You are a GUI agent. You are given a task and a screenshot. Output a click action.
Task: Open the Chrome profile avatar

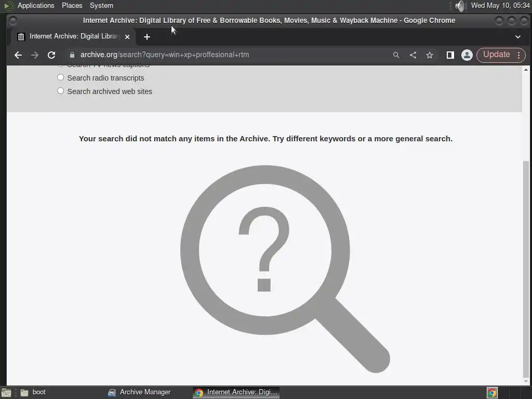pyautogui.click(x=467, y=55)
